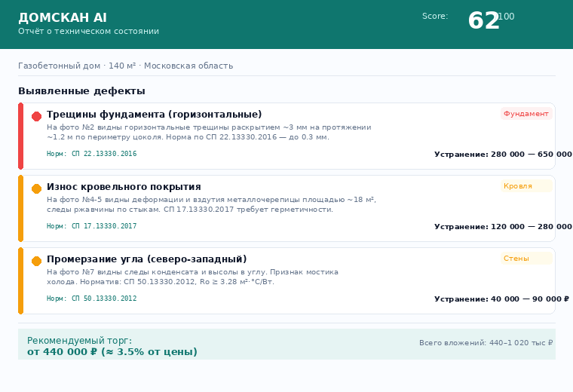Image resolution: width=573 pixels, height=392 pixels.
Task: Open the СП 22.13330.2016 norm reference
Action: pyautogui.click(x=92, y=154)
